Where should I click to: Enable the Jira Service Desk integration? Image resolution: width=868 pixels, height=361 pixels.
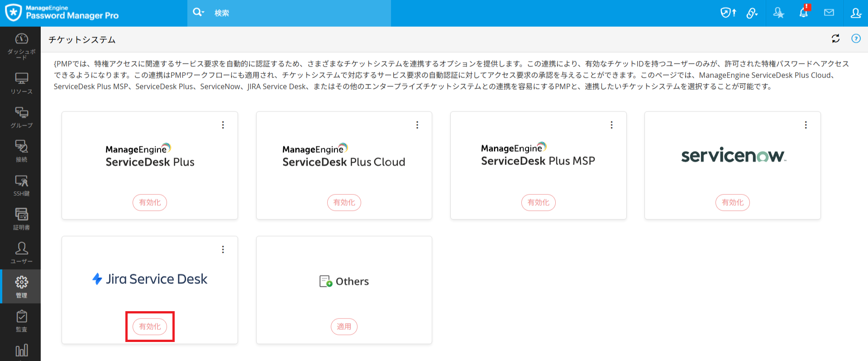pos(150,327)
